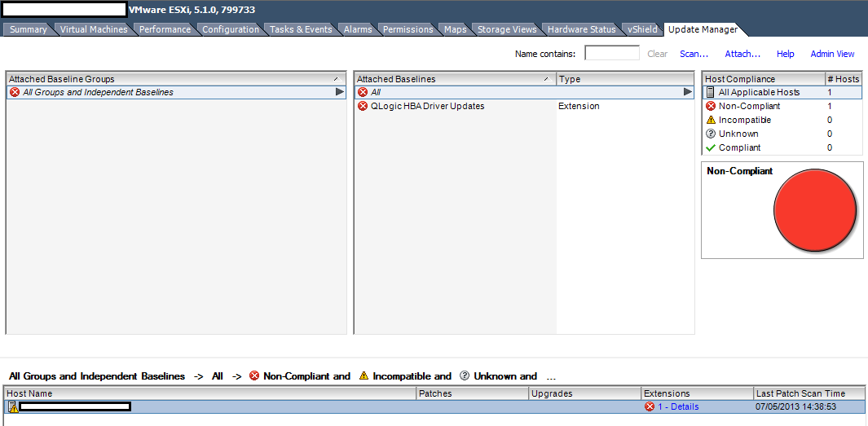Viewport: 868px width, 426px height.
Task: Click the Unknown question mark icon
Action: [x=710, y=134]
